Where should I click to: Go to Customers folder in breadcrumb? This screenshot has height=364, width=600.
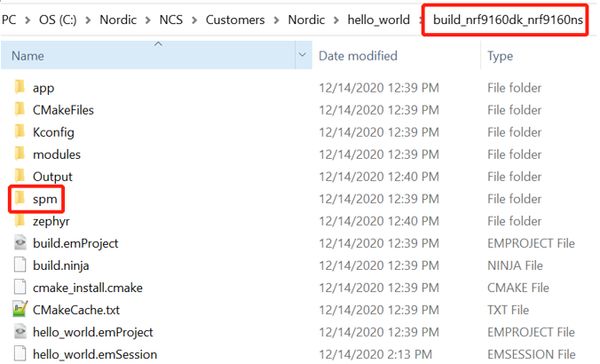coord(235,20)
